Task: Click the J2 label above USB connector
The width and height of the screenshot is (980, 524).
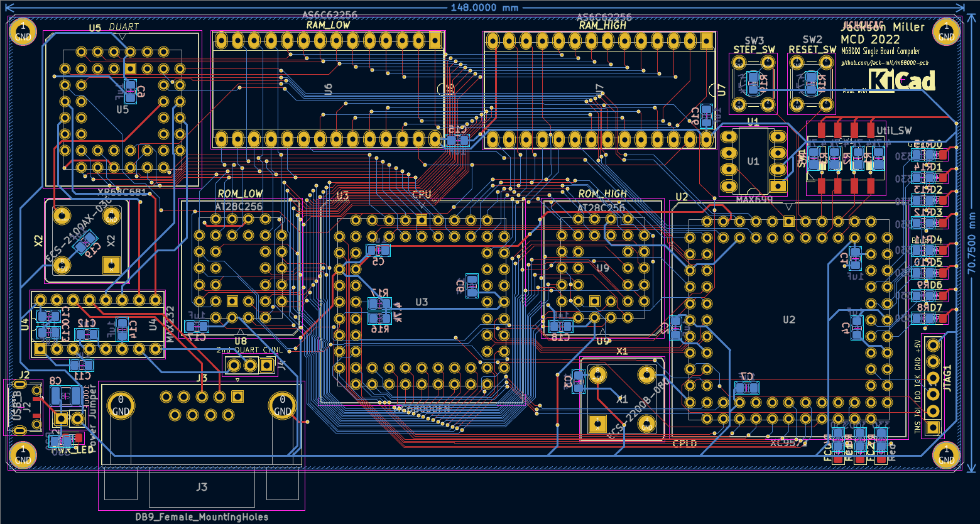Action: click(24, 375)
